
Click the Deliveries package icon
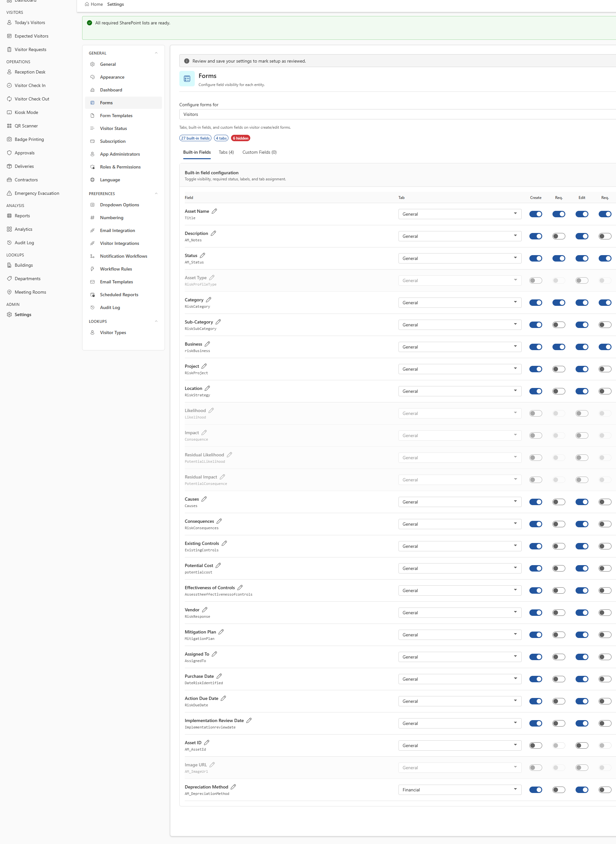click(x=9, y=166)
